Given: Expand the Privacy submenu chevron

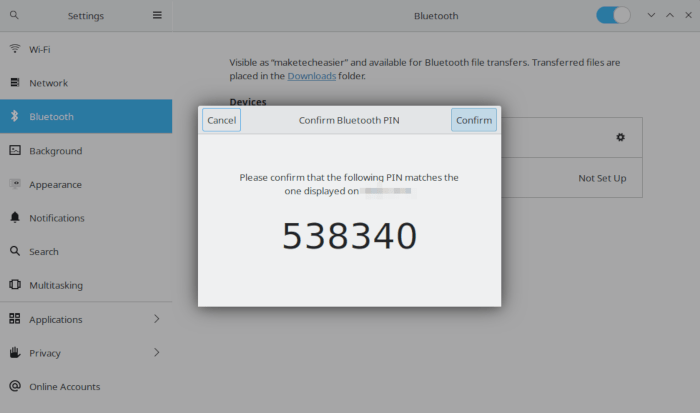Looking at the screenshot, I should [157, 352].
